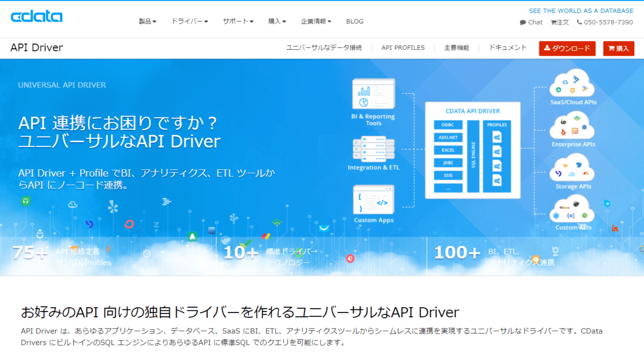644x357 pixels.
Task: Click the 75+ statistic number
Action: pyautogui.click(x=30, y=252)
